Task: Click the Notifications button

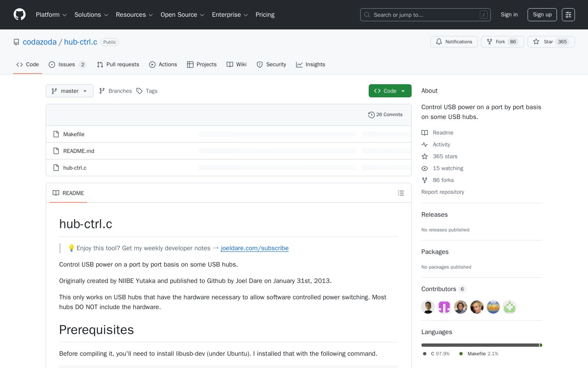Action: point(454,42)
